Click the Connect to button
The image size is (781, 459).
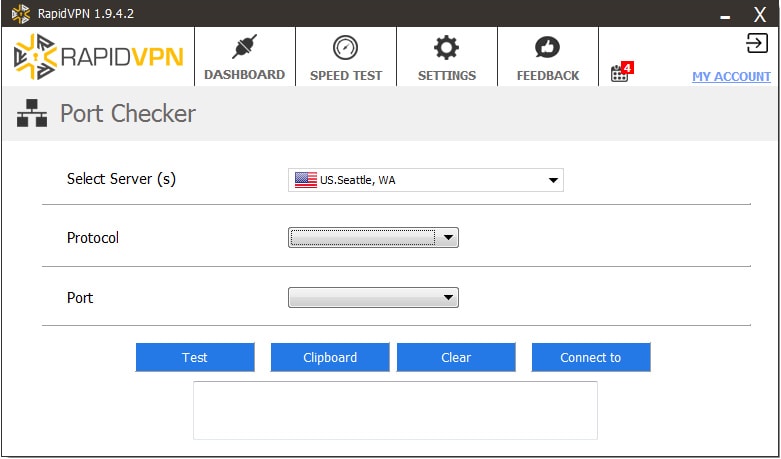point(591,357)
